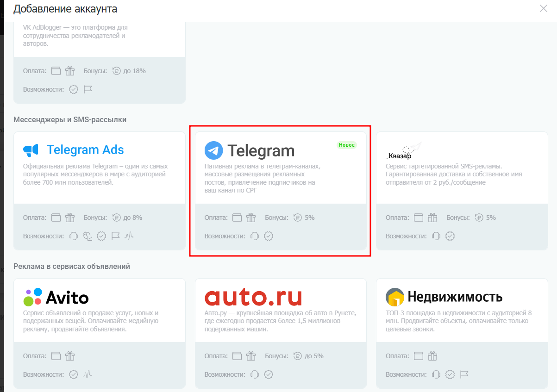
Task: Click the flag icon in Недвижимость card
Action: (464, 374)
